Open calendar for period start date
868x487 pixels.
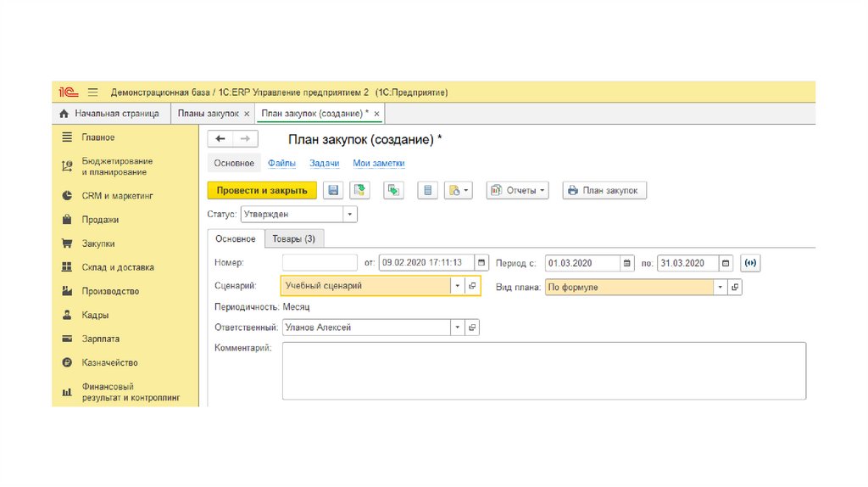tap(626, 263)
